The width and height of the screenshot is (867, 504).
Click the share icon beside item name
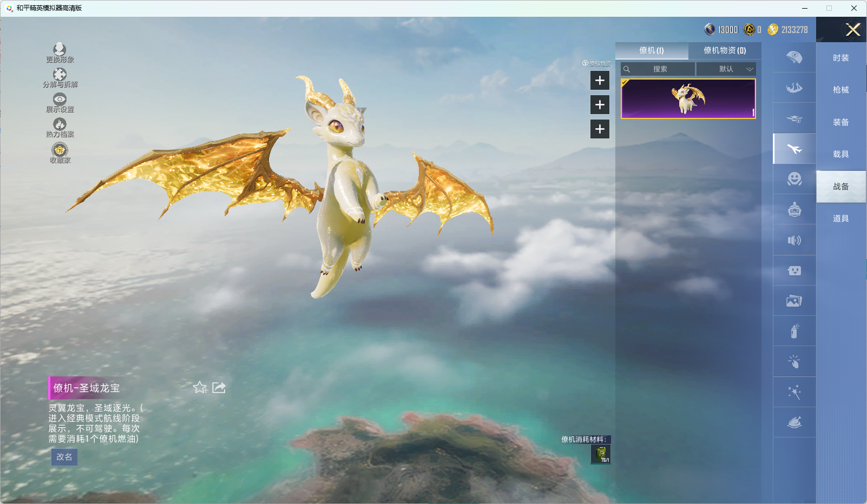point(219,388)
